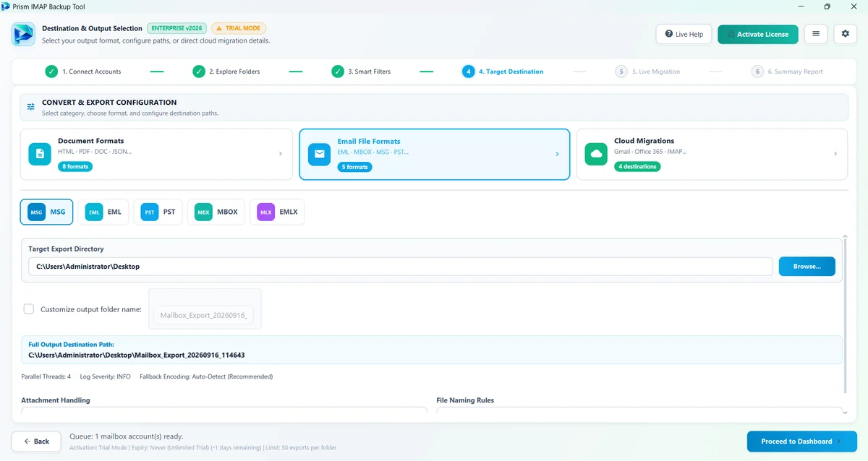Click the ENTERPRISE v2026 badge
This screenshot has width=868, height=461.
tap(177, 28)
